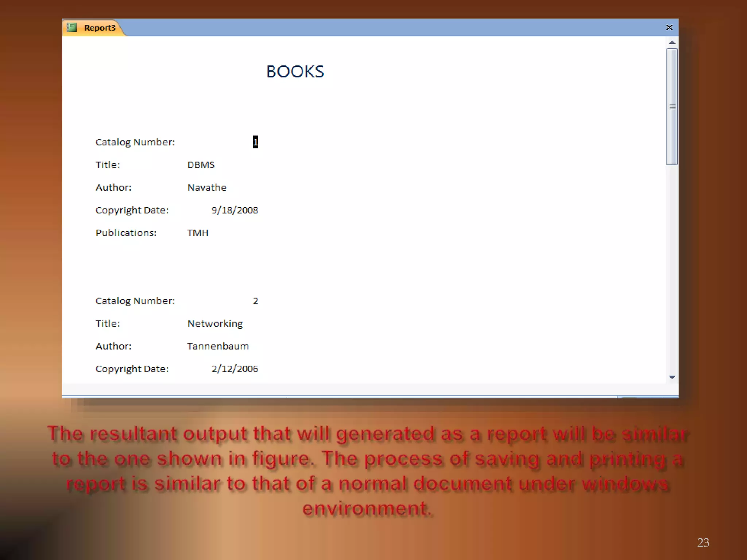This screenshot has width=747, height=560.
Task: Click the Networking title field
Action: point(215,323)
